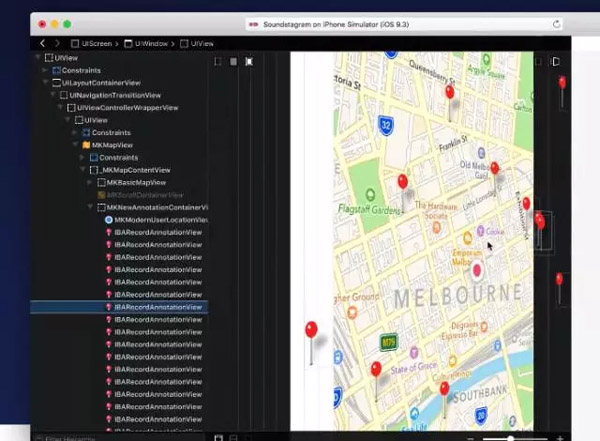The height and width of the screenshot is (441, 600).
Task: Go back using the left arrow
Action: 42,43
